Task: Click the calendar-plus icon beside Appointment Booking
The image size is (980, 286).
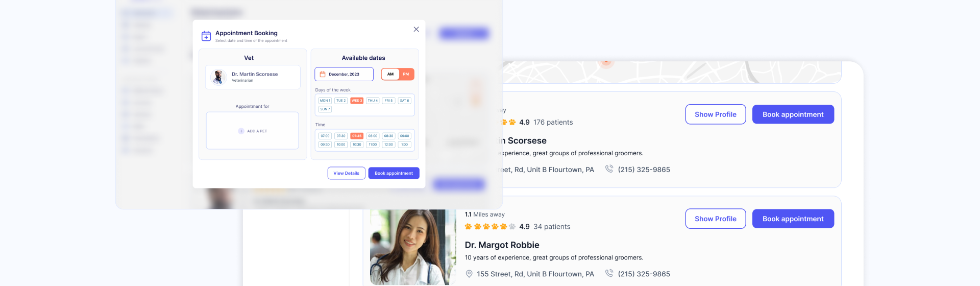Action: (x=206, y=36)
